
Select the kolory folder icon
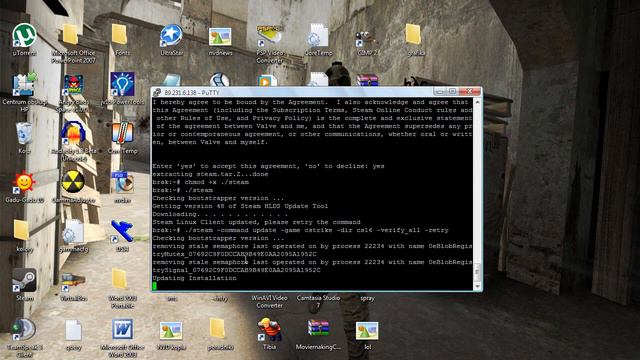21,231
